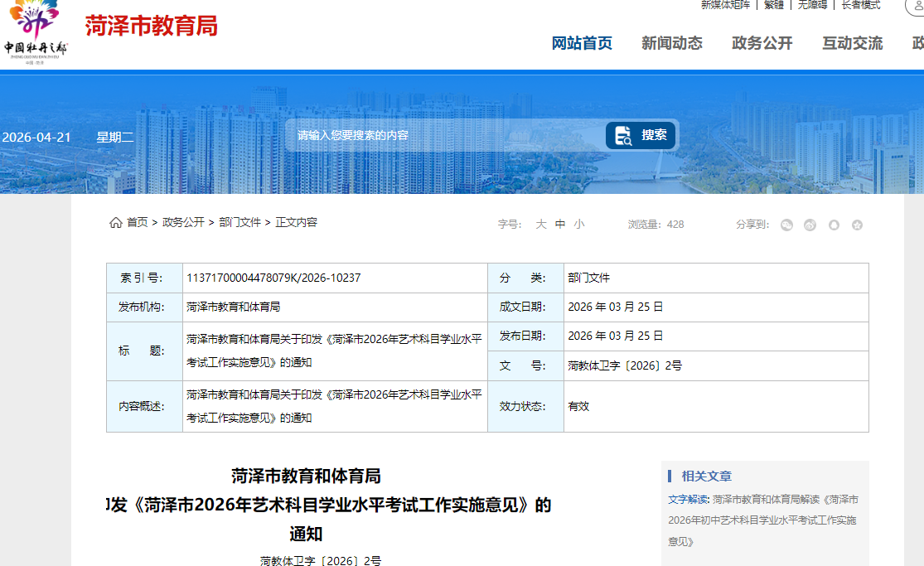Image resolution: width=924 pixels, height=566 pixels.
Task: Set font size to medium (中)
Action: 560,224
